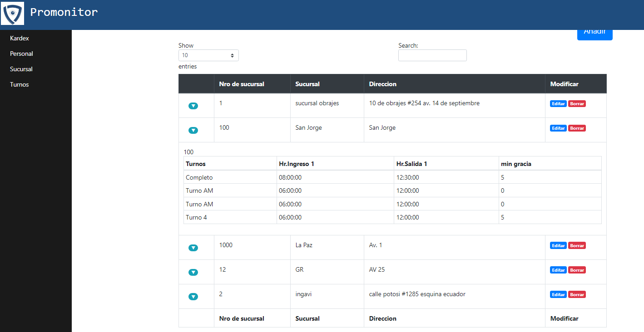Delete the San Jorge branch
644x332 pixels.
click(x=577, y=128)
